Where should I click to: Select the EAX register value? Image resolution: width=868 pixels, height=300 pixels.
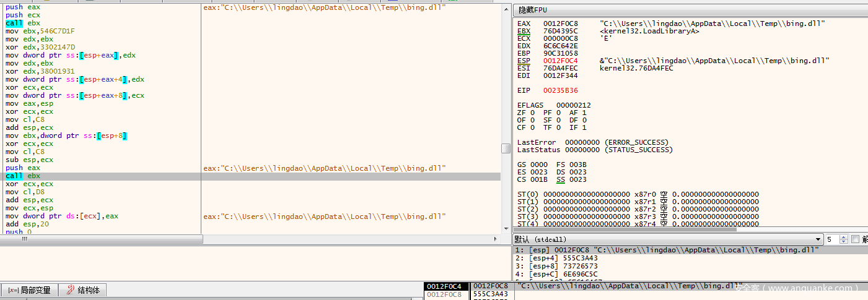click(560, 24)
